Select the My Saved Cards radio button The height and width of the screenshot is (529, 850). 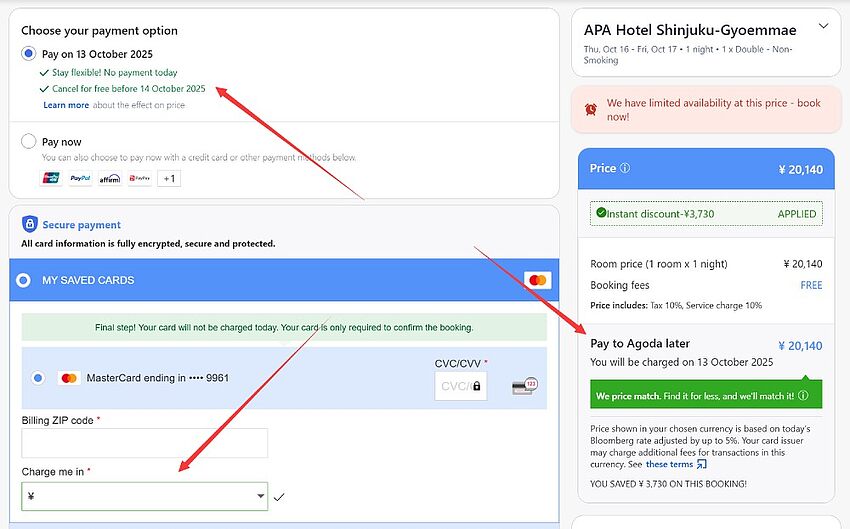pyautogui.click(x=23, y=280)
